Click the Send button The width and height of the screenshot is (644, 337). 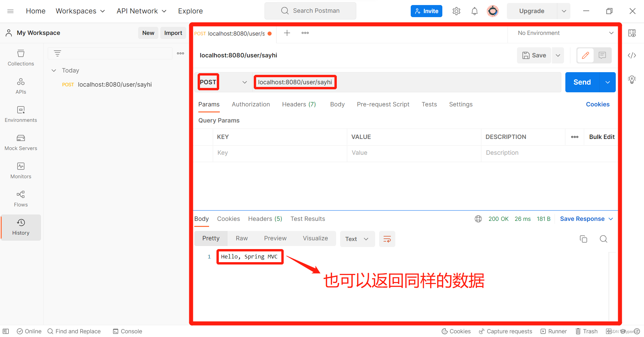coord(582,82)
